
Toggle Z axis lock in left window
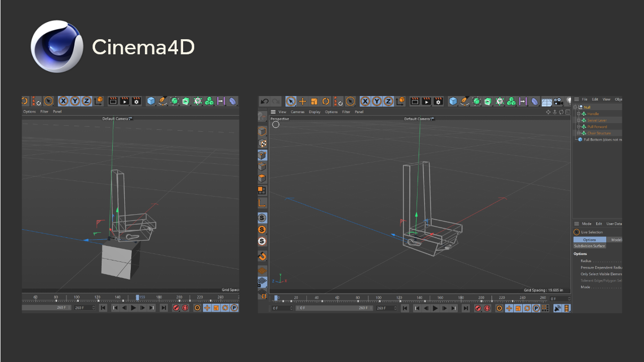[87, 101]
